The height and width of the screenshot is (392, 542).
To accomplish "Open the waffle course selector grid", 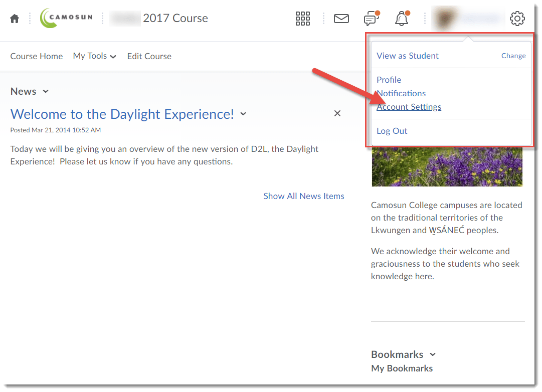I will 303,19.
